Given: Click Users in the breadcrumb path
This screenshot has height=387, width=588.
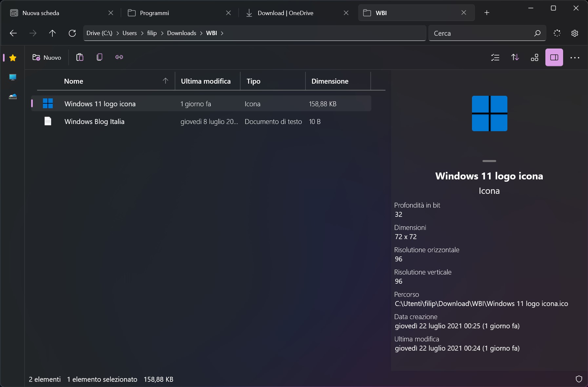Looking at the screenshot, I should (x=129, y=33).
